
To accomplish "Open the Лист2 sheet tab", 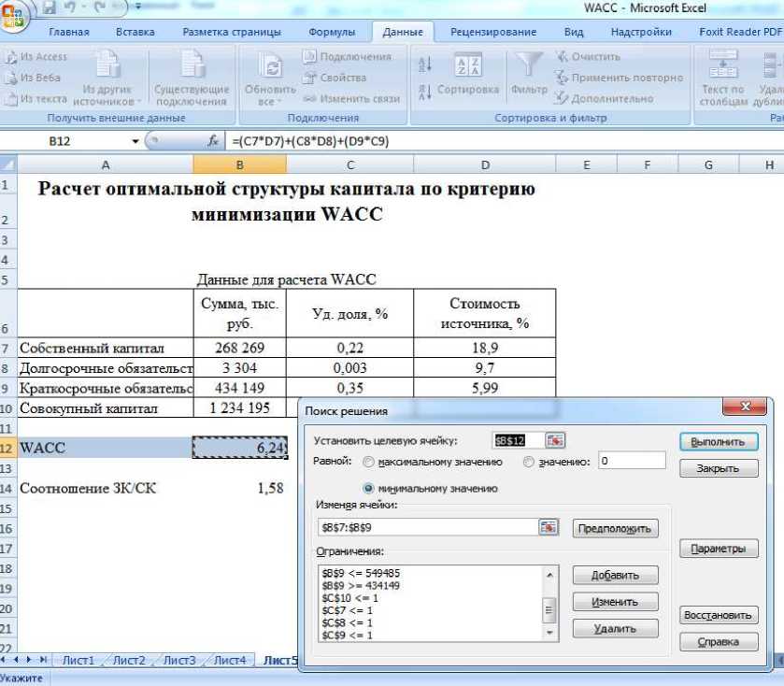I will (x=129, y=660).
